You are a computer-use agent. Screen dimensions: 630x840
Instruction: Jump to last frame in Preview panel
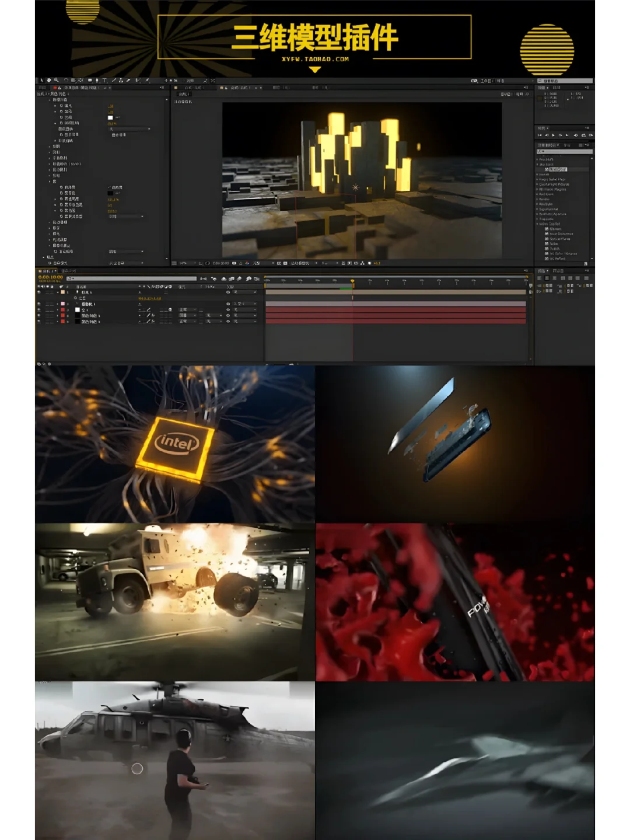(567, 135)
